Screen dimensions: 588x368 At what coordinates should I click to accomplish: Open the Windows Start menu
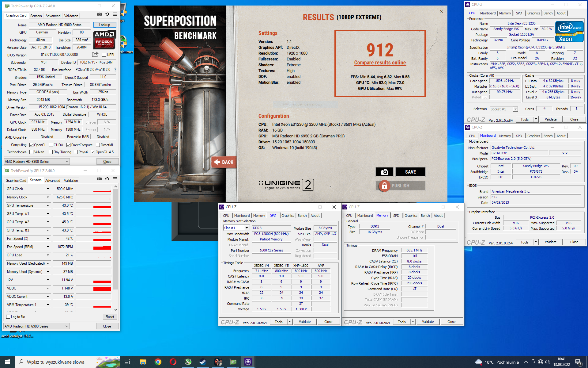(7, 362)
